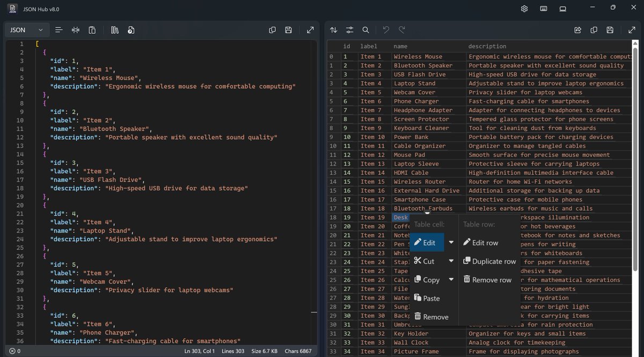The height and width of the screenshot is (357, 644).
Task: Click the 'Item 25' label cell
Action: (x=375, y=271)
